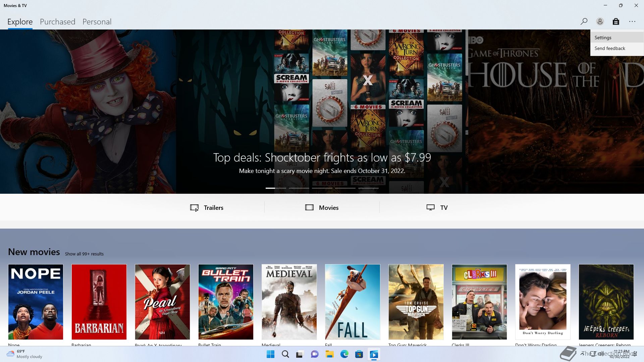644x362 pixels.
Task: Switch to the Personal tab
Action: (x=97, y=22)
